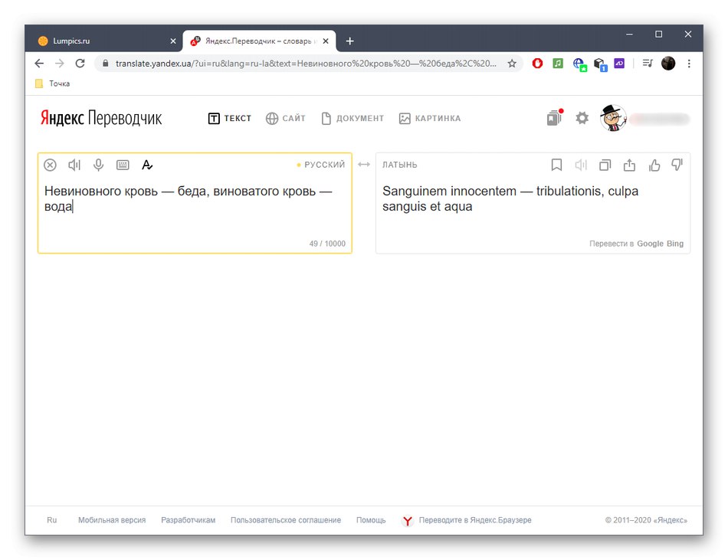Viewport: 728px width, 560px height.
Task: Share the translation icon
Action: [629, 165]
